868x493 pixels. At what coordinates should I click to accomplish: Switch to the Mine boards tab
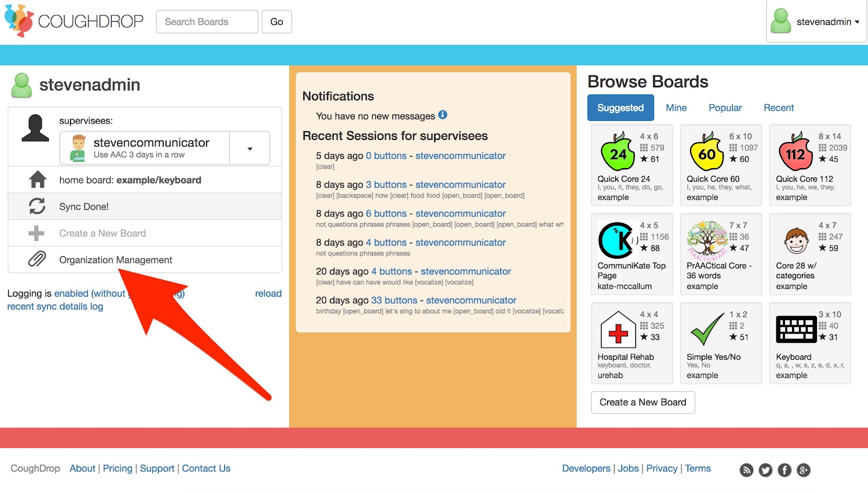[676, 107]
